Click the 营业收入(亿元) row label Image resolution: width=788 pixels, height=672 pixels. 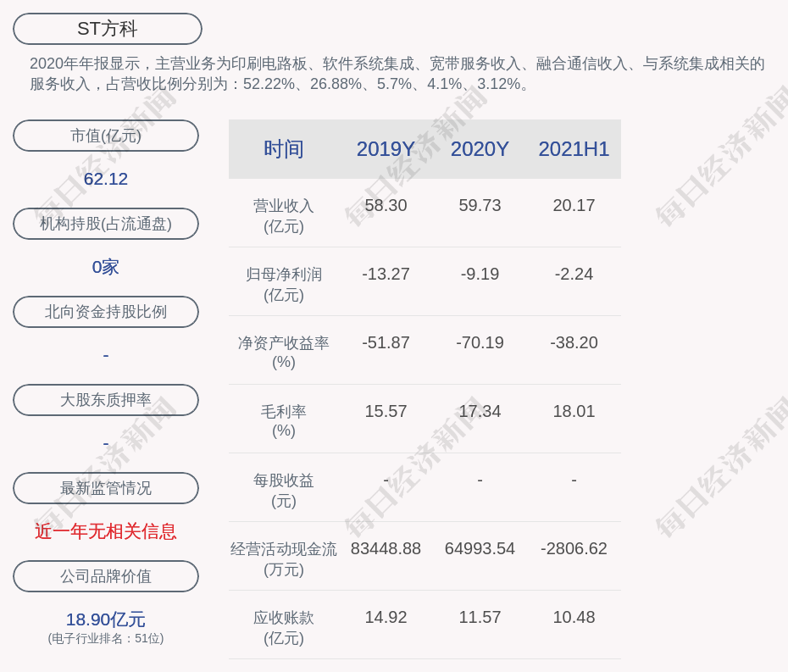pos(284,215)
